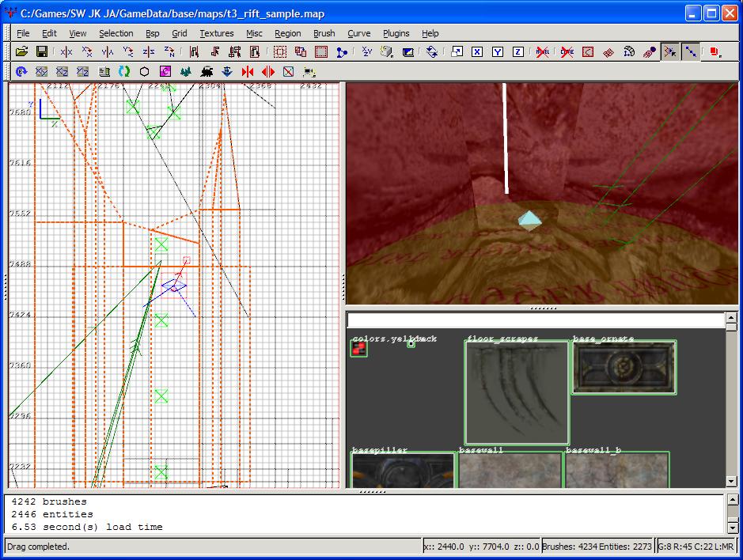Toggle patch vertex welding
This screenshot has width=743, height=560.
pos(670,51)
